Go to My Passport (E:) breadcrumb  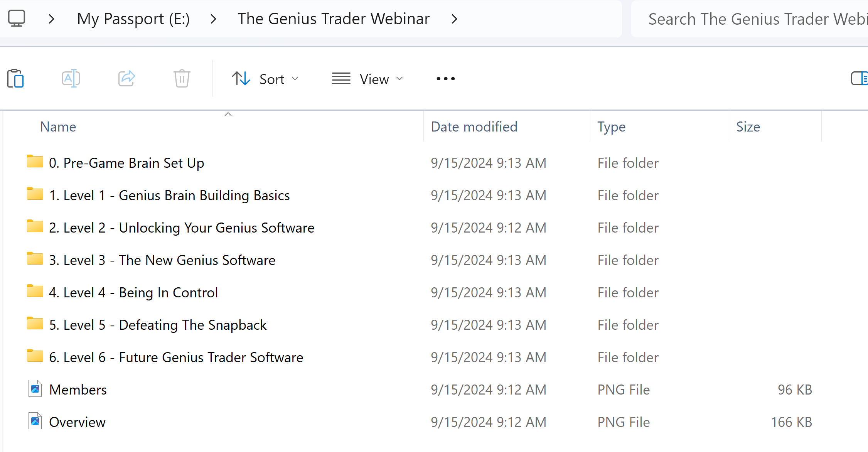[133, 19]
